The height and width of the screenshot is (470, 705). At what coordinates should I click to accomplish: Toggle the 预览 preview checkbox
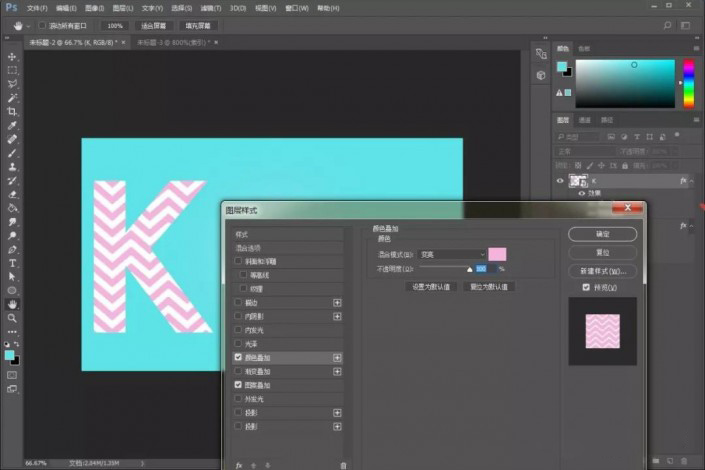[x=586, y=287]
